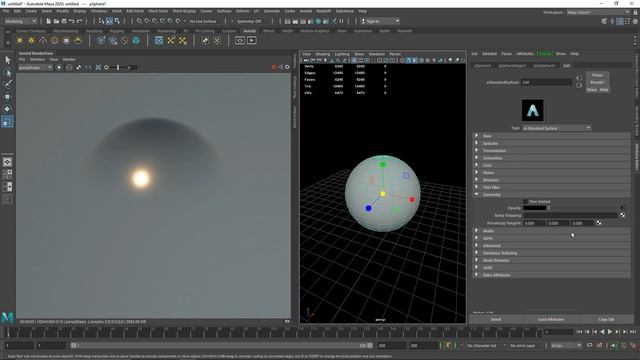Collapse the Geometry section
Screen dimensions: 640x360
[x=552, y=195]
